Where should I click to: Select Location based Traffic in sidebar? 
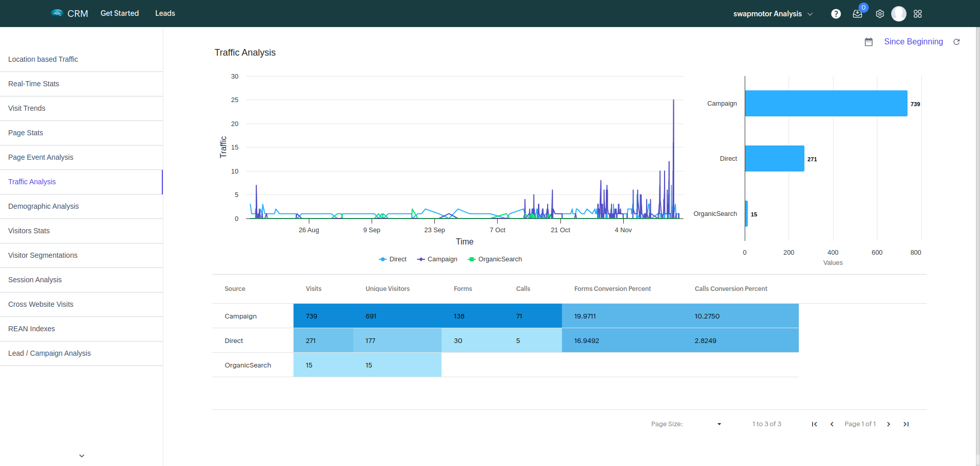[81, 60]
